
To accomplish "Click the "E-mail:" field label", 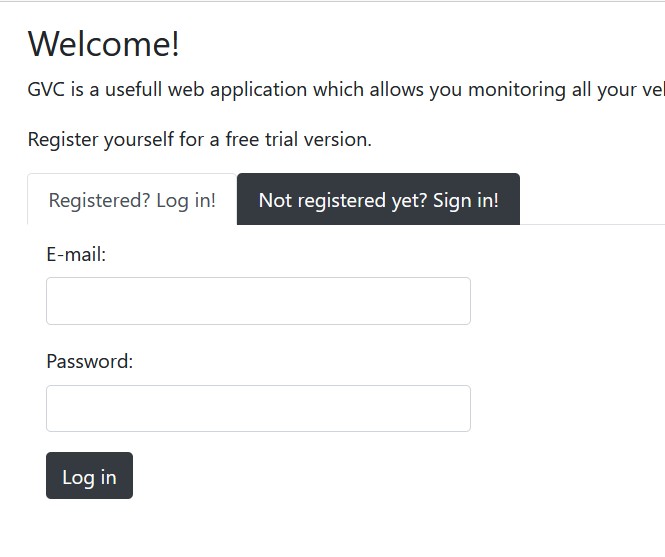I will [76, 255].
